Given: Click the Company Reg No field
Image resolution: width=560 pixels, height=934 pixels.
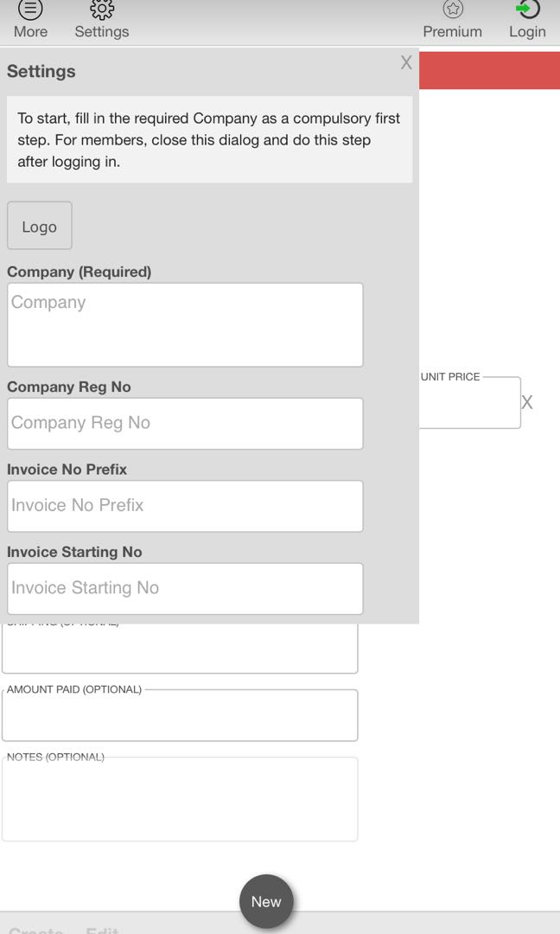Looking at the screenshot, I should [x=184, y=423].
